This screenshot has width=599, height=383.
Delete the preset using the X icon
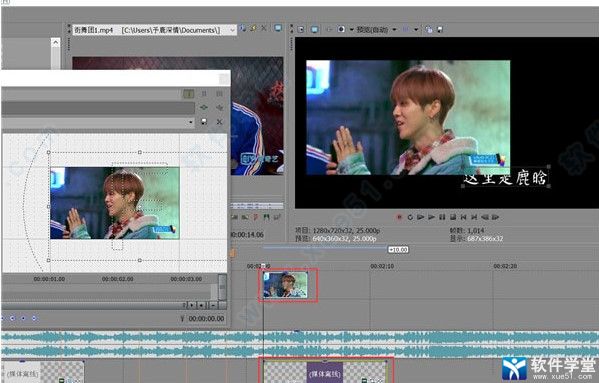pyautogui.click(x=219, y=121)
